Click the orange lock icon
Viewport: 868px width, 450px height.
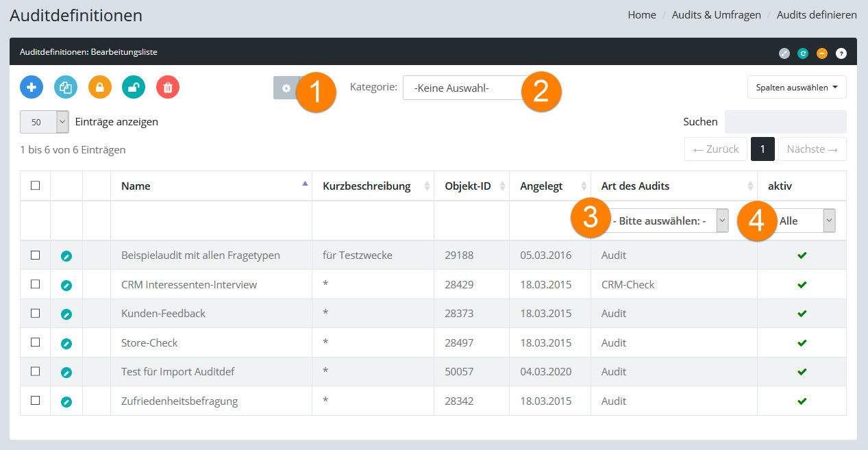[100, 88]
